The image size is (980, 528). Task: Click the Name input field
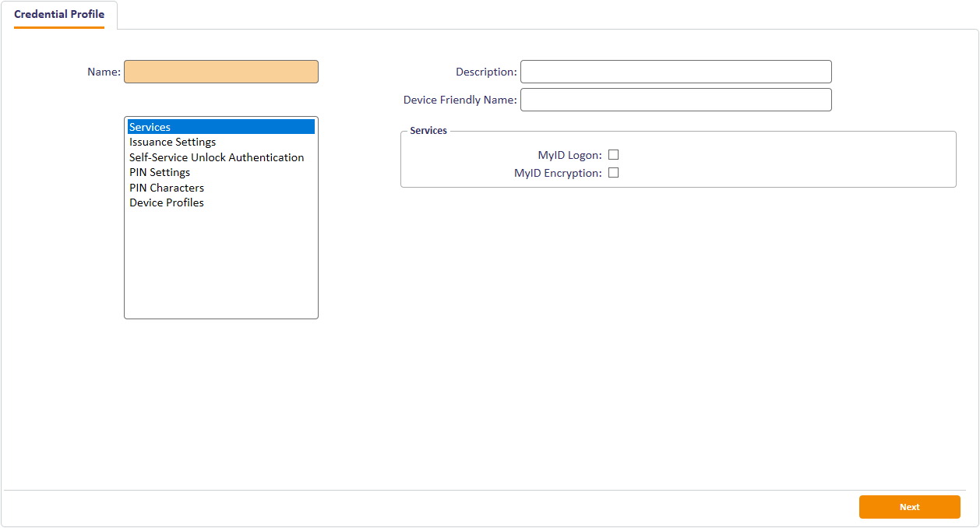click(x=221, y=72)
